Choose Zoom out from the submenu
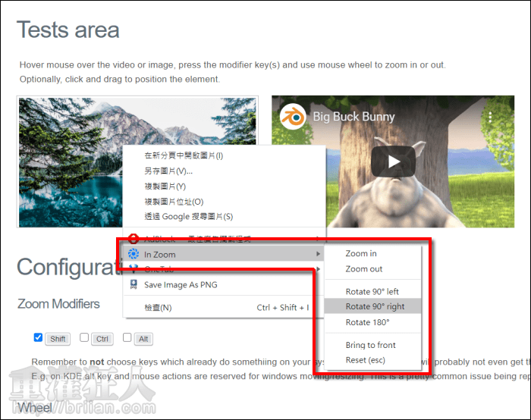 coord(364,269)
